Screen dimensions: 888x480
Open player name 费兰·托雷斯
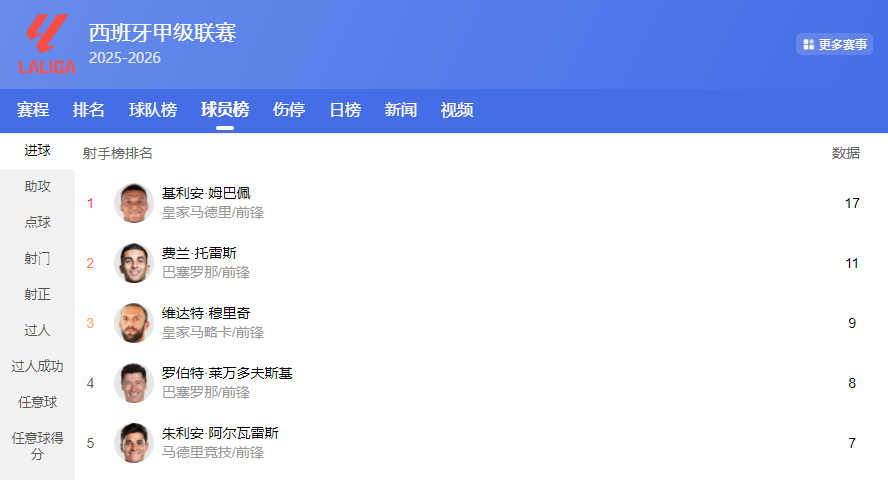199,254
